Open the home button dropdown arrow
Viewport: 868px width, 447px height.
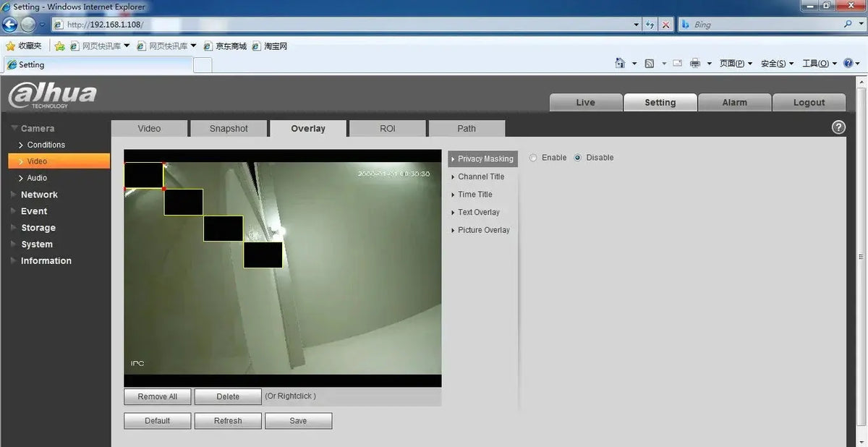(634, 64)
